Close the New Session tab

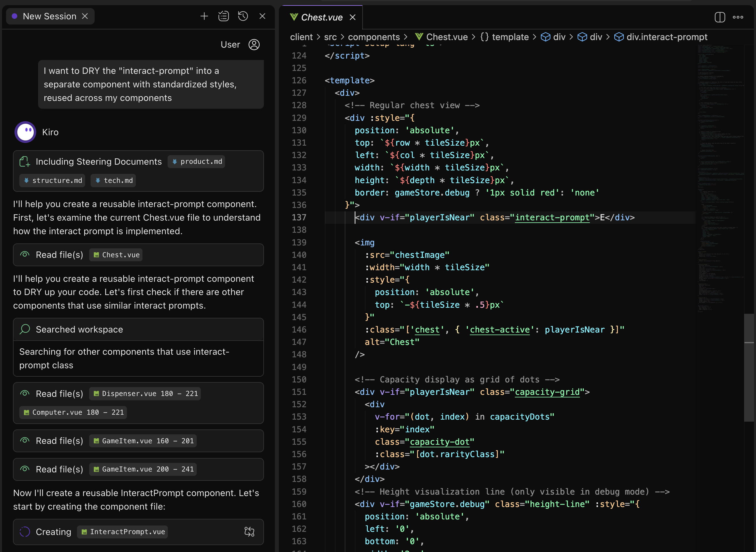click(x=85, y=16)
